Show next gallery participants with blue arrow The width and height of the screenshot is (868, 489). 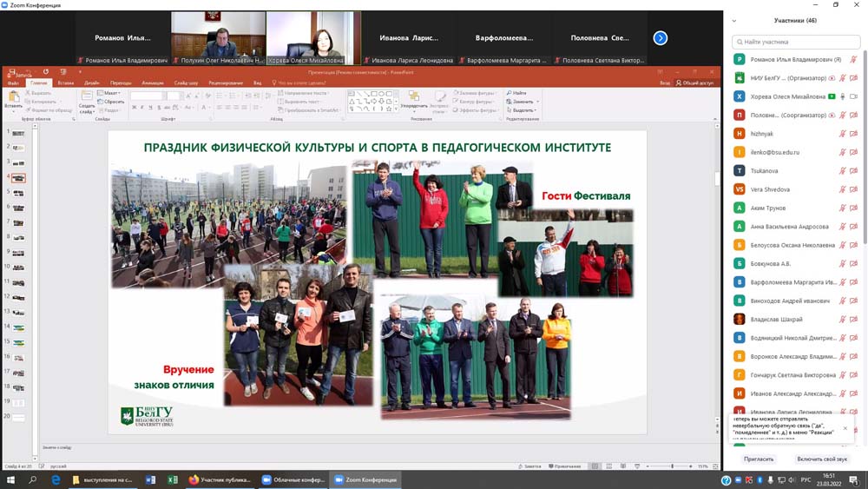click(x=660, y=38)
